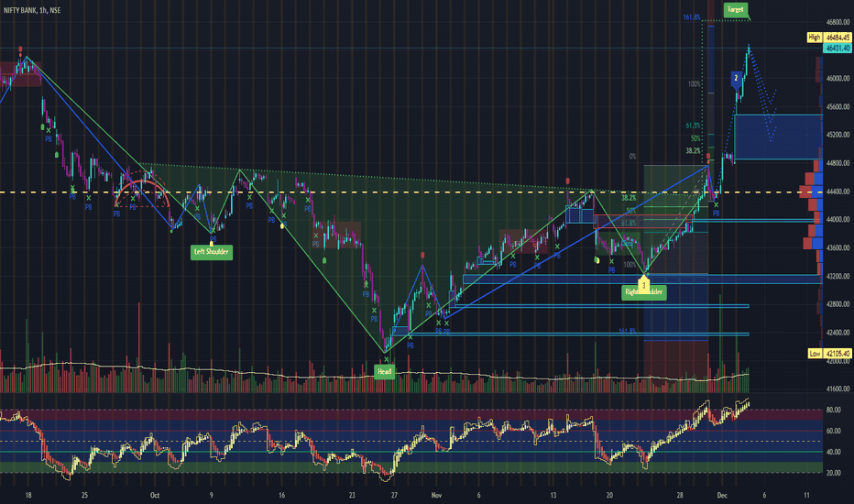Image resolution: width=854 pixels, height=504 pixels.
Task: Click the date 28 on the time axis
Action: 680,495
